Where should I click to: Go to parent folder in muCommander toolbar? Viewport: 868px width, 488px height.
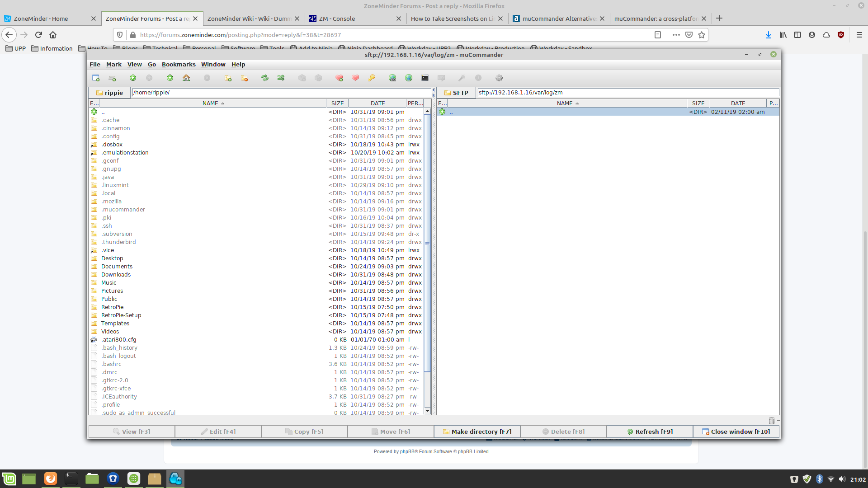pyautogui.click(x=170, y=78)
